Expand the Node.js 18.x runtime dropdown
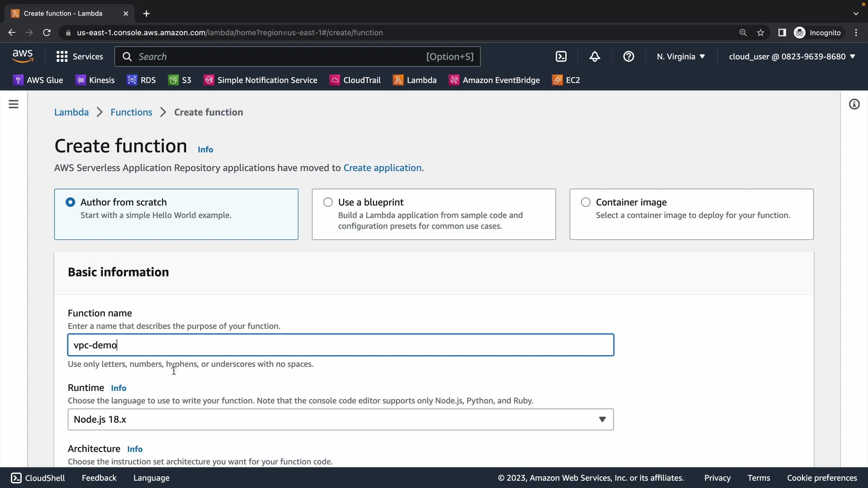This screenshot has width=868, height=488. 340,419
